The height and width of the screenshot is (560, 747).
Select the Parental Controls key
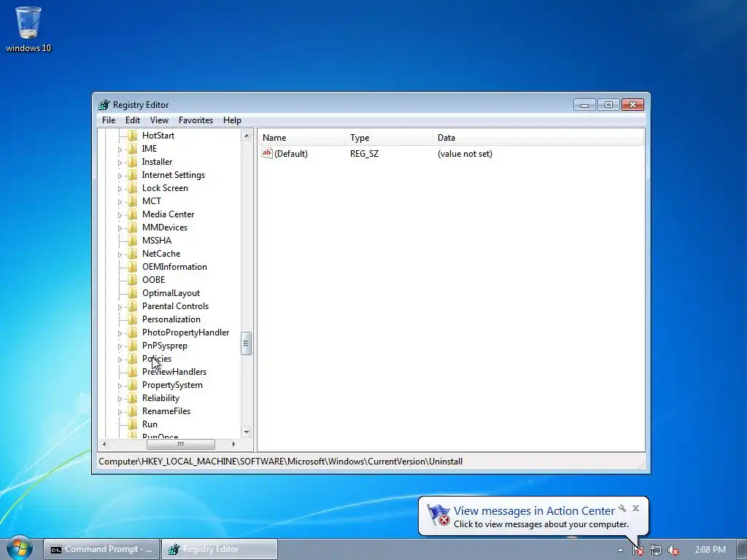coord(175,306)
